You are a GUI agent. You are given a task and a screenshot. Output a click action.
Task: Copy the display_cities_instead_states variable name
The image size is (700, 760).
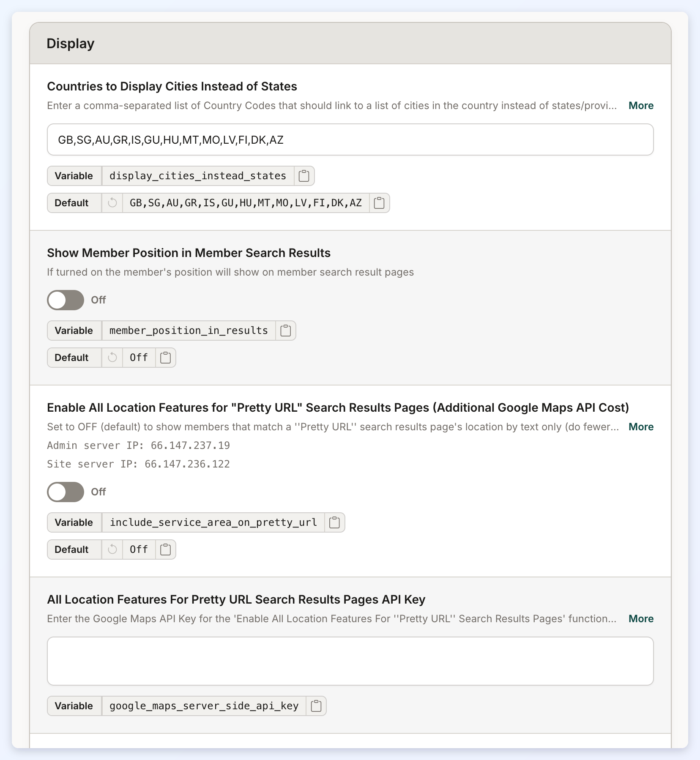304,176
